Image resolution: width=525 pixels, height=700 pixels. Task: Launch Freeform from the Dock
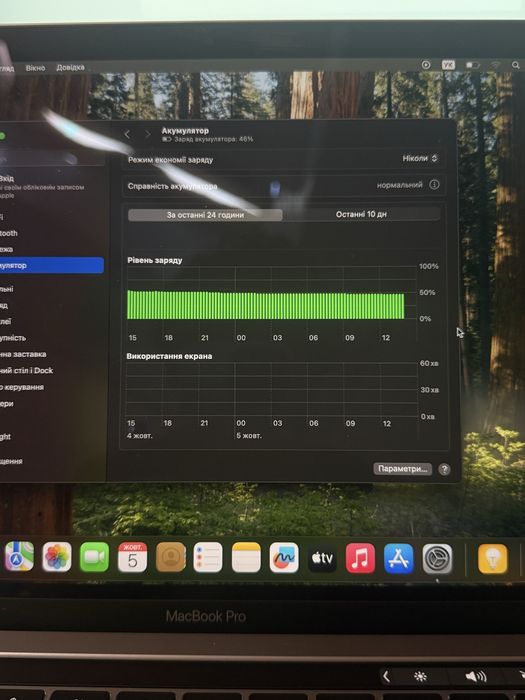(284, 558)
